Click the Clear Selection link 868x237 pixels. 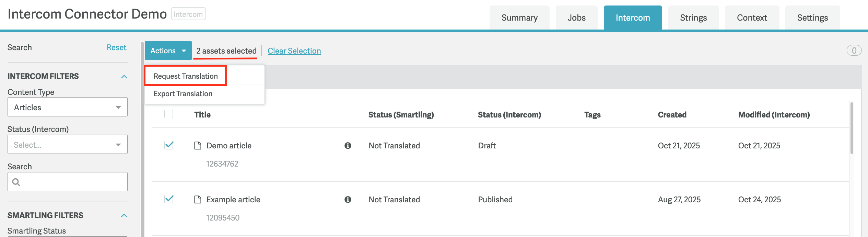(x=294, y=51)
